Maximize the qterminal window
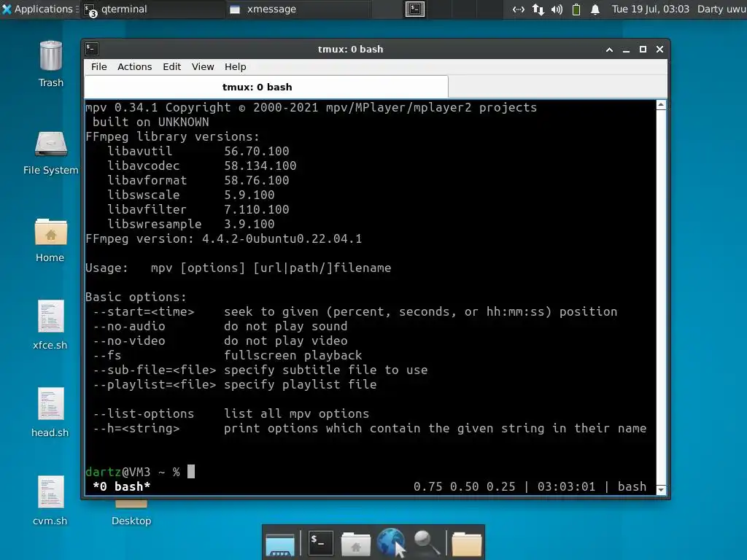Screen dimensions: 747x560 [643, 49]
